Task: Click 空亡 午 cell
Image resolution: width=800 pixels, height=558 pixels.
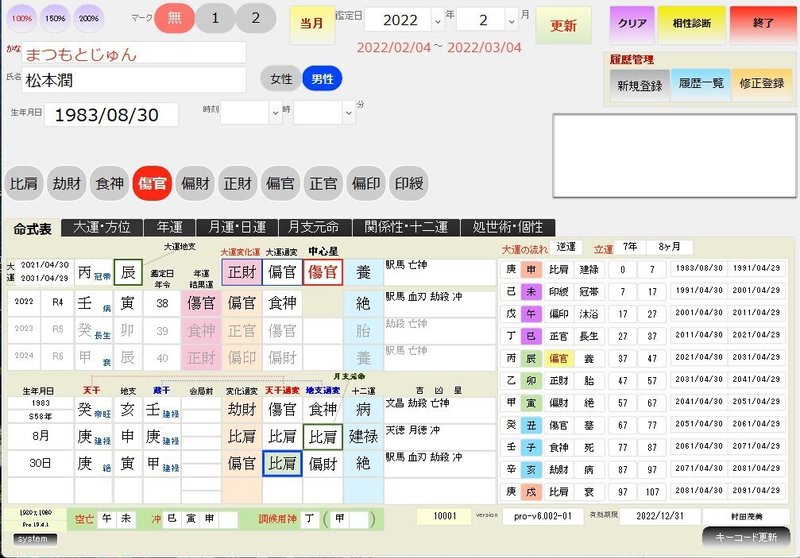Action: click(106, 519)
